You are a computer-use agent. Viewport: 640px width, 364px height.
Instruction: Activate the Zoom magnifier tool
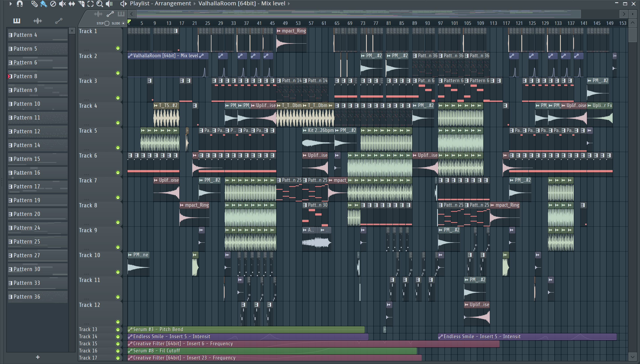(x=100, y=4)
